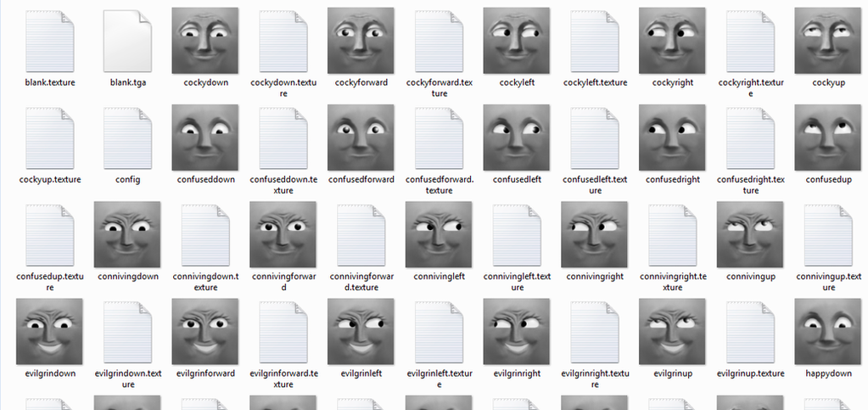Choose the evilgrinright face thumbnail

[517, 331]
